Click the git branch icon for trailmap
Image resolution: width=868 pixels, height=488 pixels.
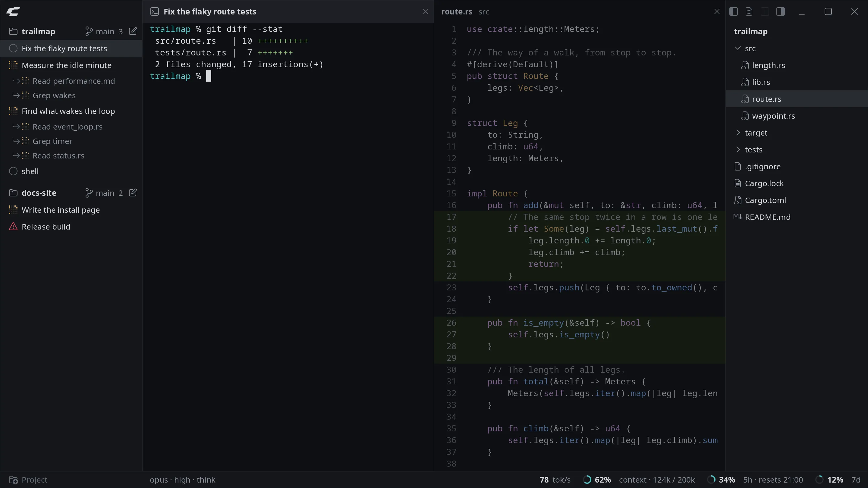pyautogui.click(x=89, y=31)
